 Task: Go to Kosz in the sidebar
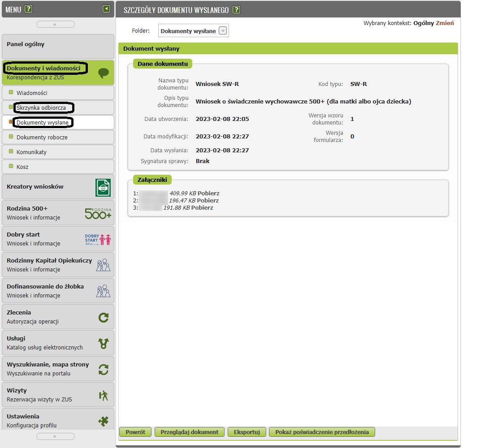[x=22, y=167]
